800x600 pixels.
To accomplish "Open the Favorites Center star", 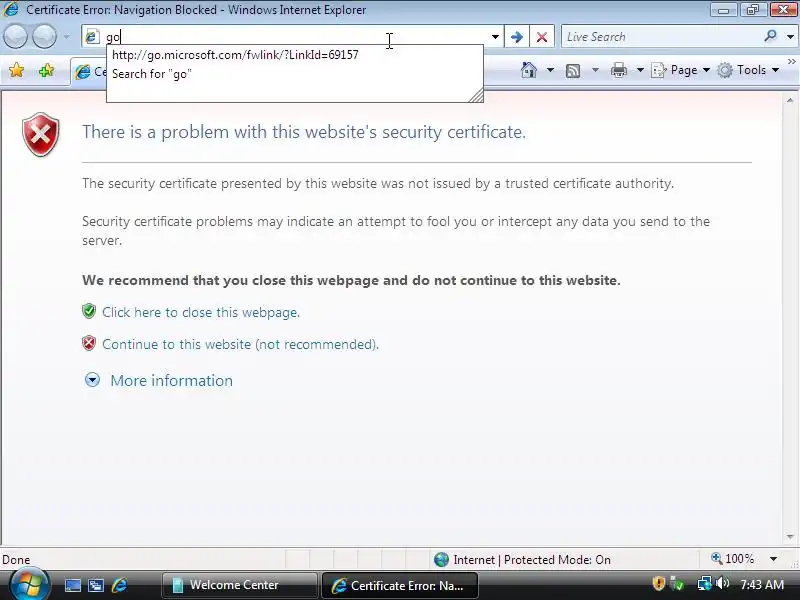I will tap(16, 70).
